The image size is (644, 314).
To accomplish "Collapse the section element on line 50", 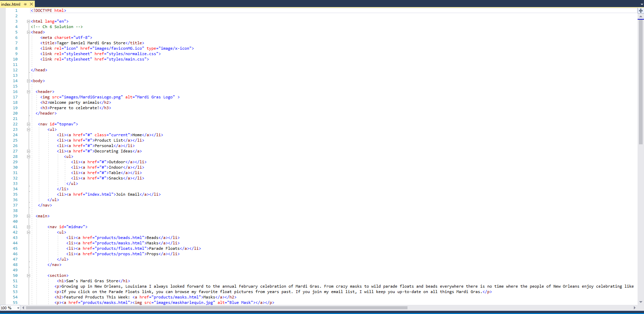I will 29,275.
